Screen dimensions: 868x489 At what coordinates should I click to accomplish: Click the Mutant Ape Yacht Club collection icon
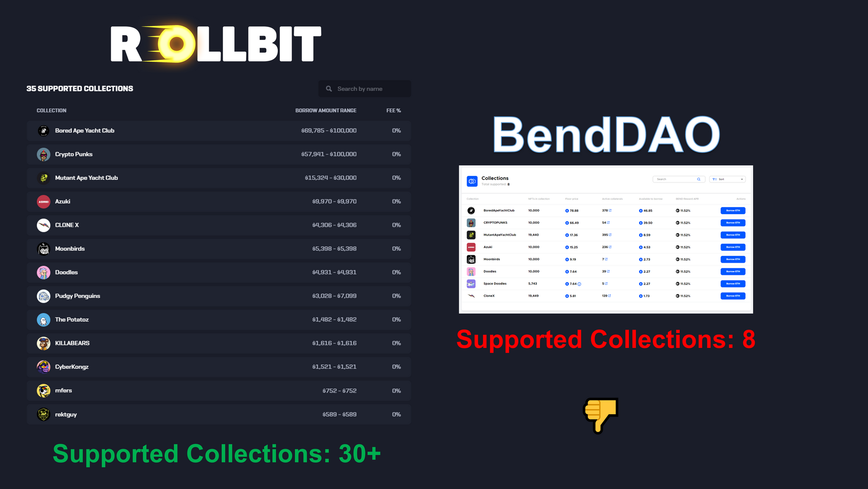tap(43, 178)
